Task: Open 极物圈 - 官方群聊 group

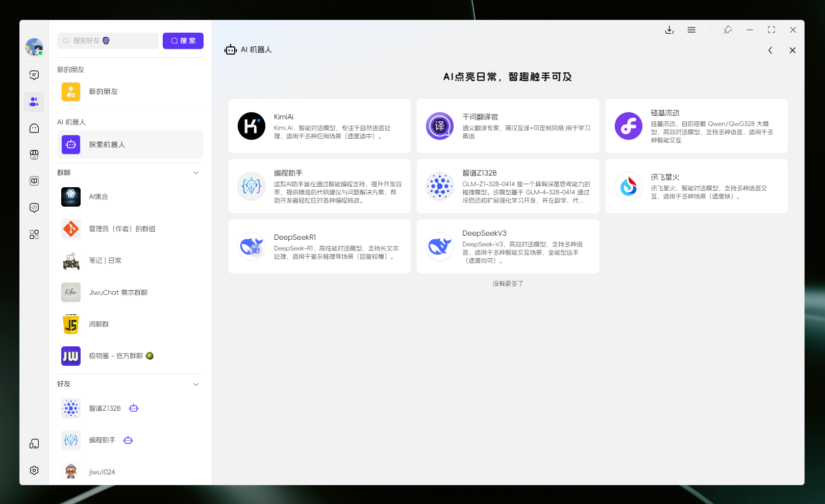Action: coord(130,356)
